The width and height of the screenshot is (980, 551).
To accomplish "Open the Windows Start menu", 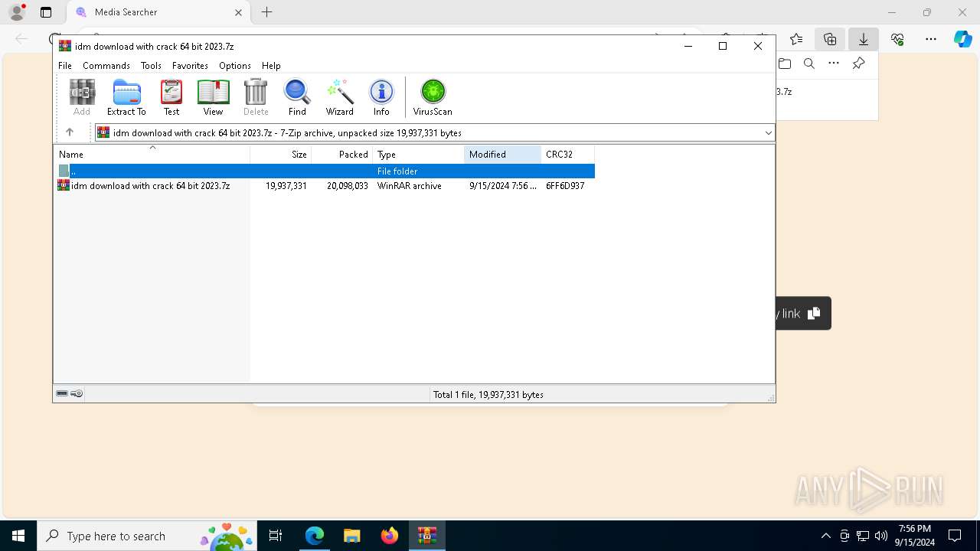I will click(18, 536).
